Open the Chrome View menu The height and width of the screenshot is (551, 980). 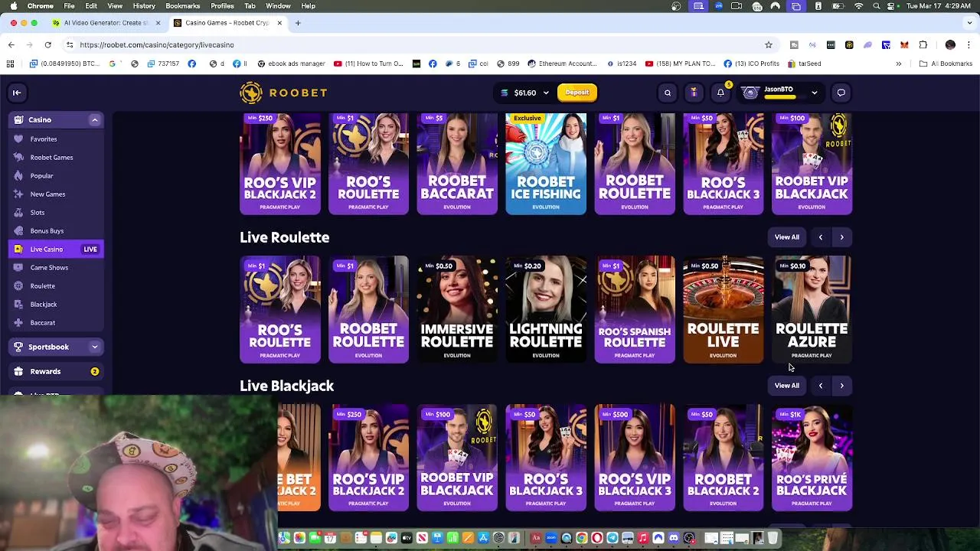(x=115, y=6)
